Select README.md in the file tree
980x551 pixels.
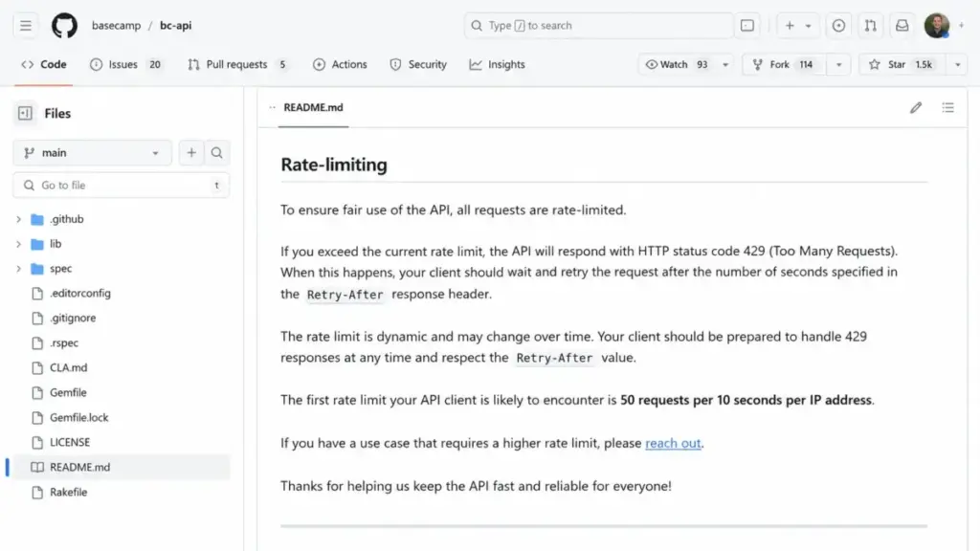pos(122,467)
